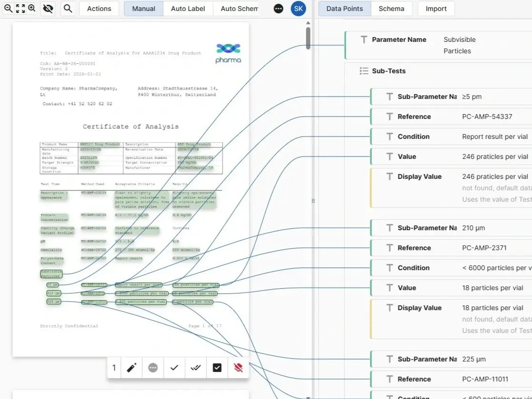Click the black more-options ellipsis icon
The width and height of the screenshot is (532, 399).
[279, 9]
